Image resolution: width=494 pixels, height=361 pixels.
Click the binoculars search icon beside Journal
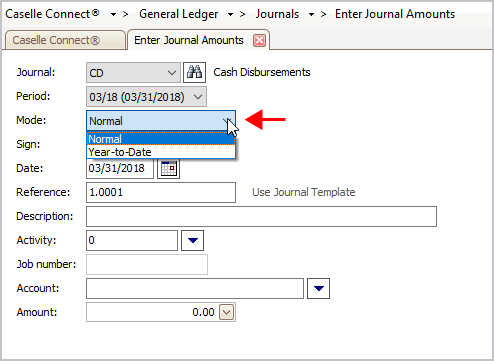[x=194, y=72]
